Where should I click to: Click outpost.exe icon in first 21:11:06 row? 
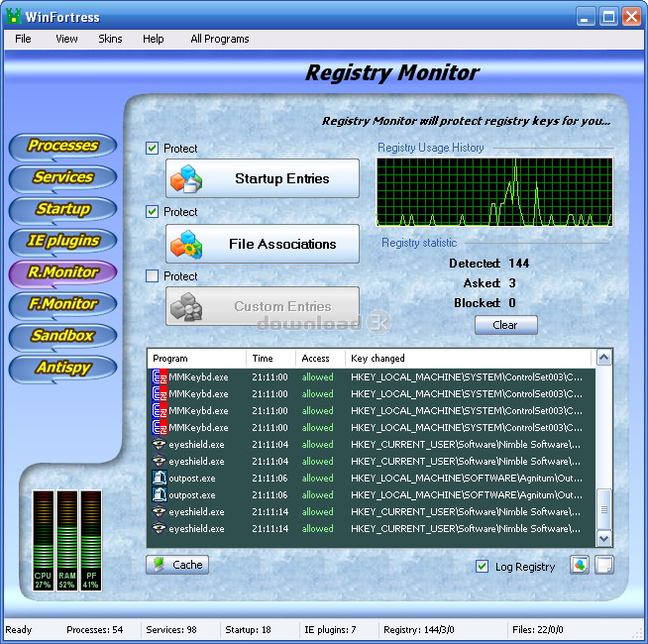click(160, 478)
